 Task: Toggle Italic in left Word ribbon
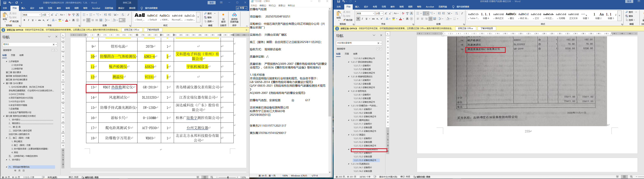pos(28,20)
